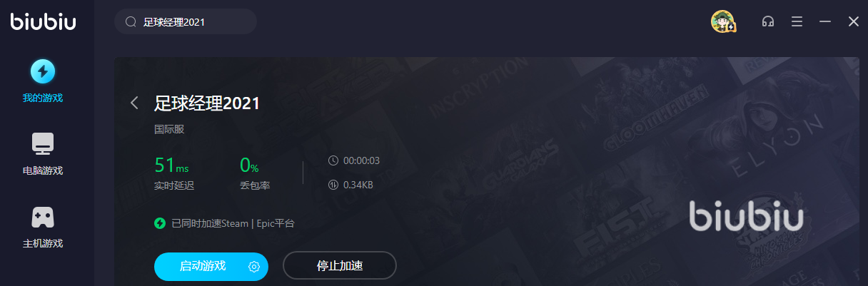
Task: Open customer support headset icon
Action: pos(768,22)
